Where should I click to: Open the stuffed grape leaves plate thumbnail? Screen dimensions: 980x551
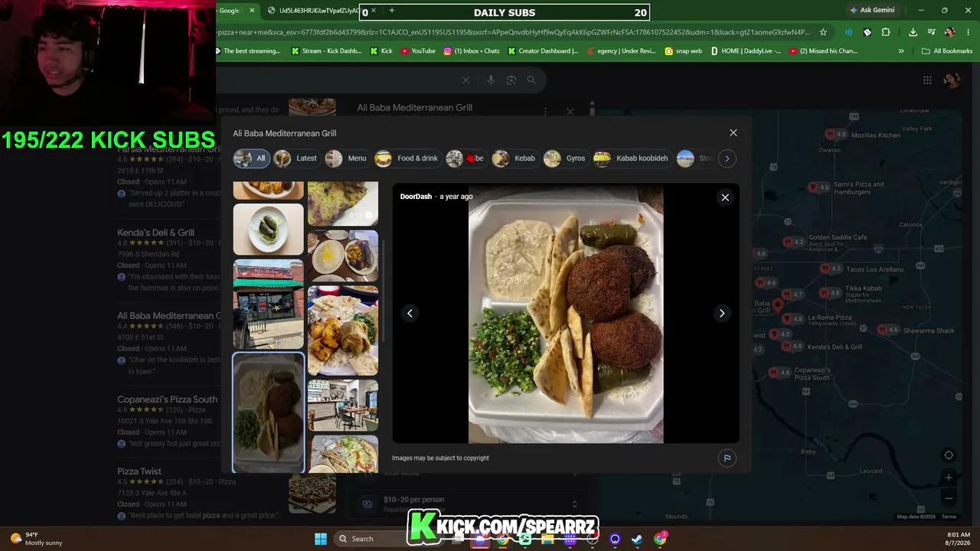click(x=268, y=229)
